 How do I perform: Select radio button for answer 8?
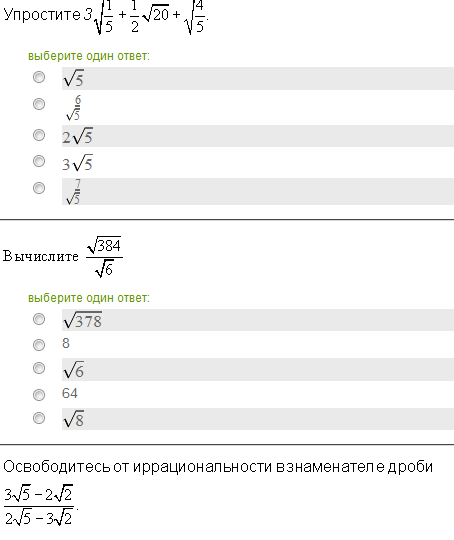pos(39,345)
